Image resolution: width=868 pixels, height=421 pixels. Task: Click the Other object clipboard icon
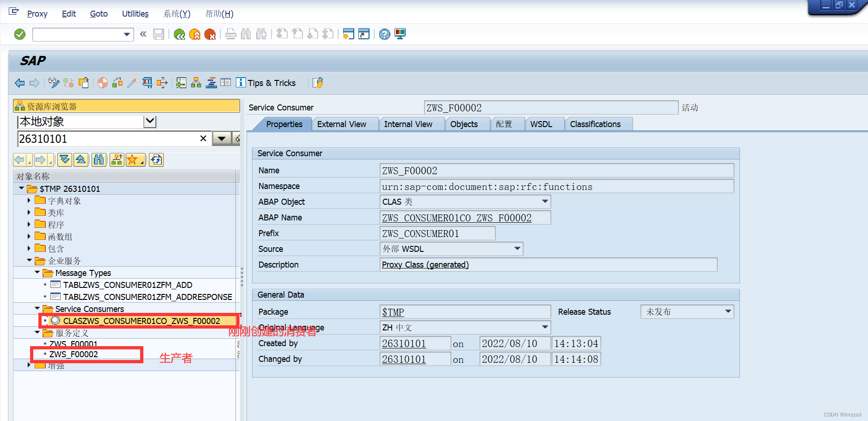click(84, 83)
